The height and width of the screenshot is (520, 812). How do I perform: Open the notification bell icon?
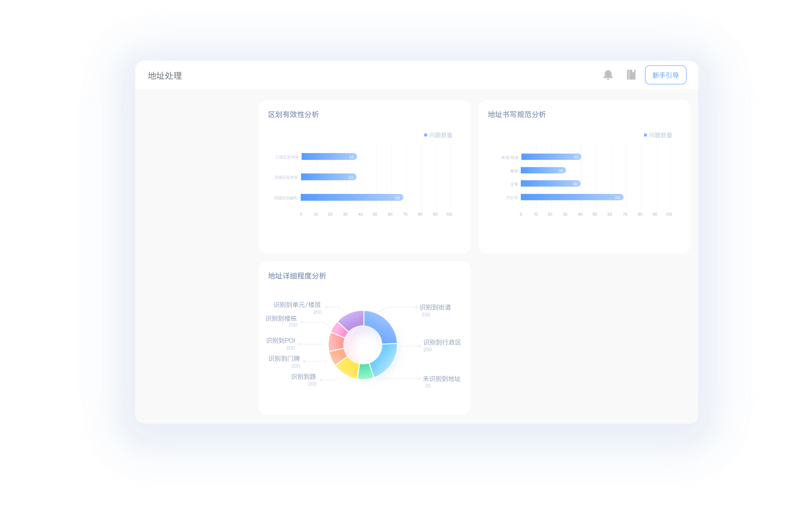click(608, 75)
